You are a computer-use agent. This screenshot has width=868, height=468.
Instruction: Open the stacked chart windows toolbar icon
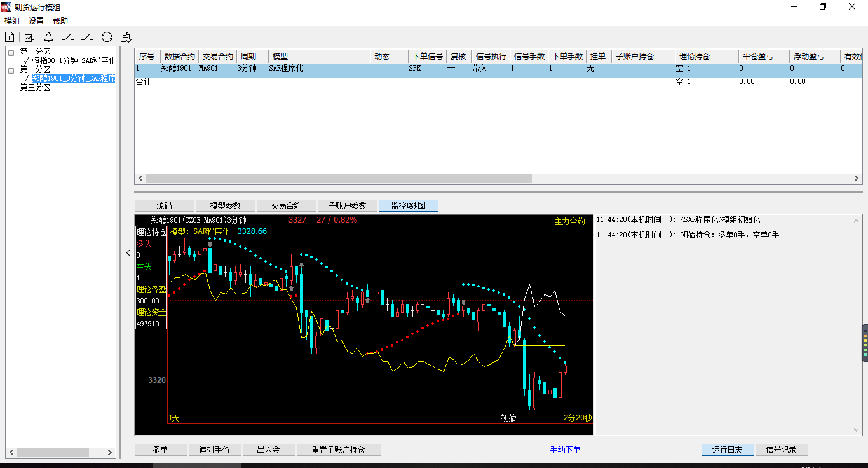click(x=29, y=37)
